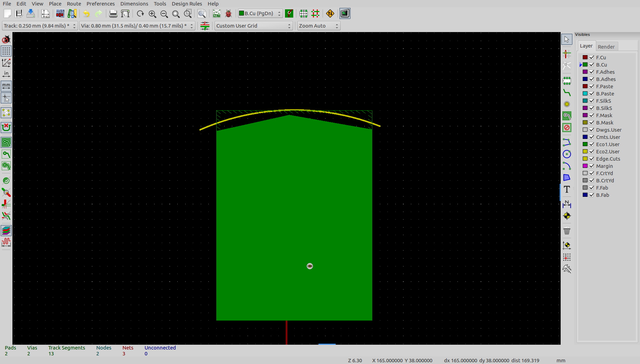Toggle the F.SilkS layer checkbox
The height and width of the screenshot is (364, 640).
pyautogui.click(x=592, y=101)
